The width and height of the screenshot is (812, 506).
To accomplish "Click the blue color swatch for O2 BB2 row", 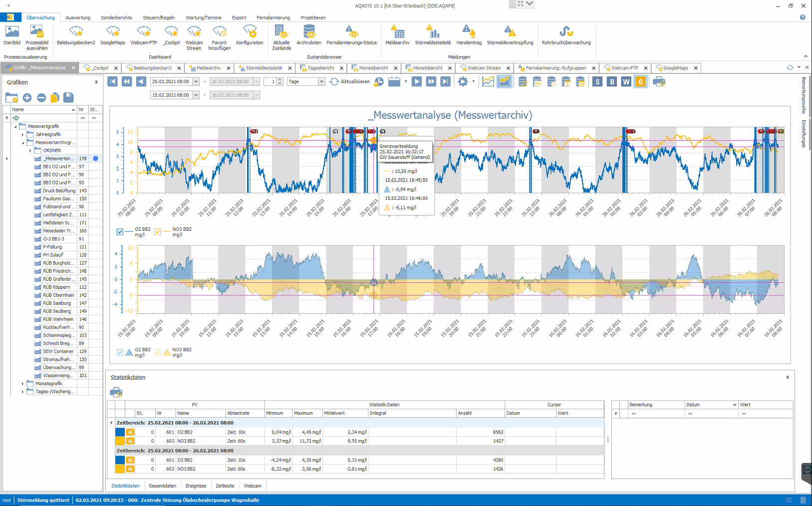I will coord(120,432).
